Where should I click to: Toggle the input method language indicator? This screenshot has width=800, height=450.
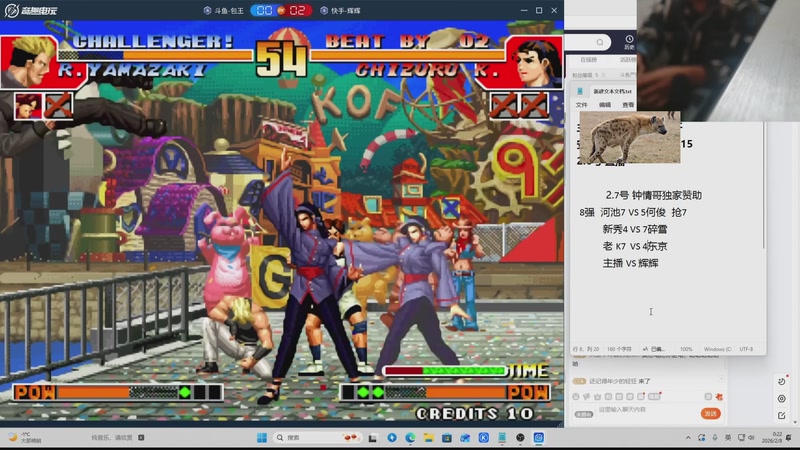(x=728, y=438)
